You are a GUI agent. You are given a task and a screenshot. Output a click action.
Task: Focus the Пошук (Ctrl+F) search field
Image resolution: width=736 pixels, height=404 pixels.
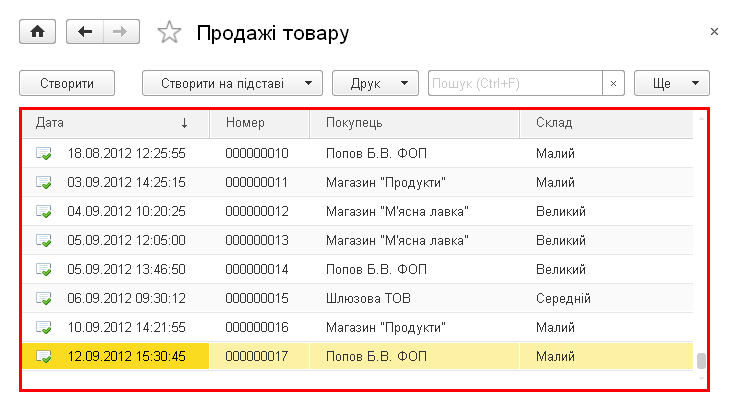click(x=515, y=84)
